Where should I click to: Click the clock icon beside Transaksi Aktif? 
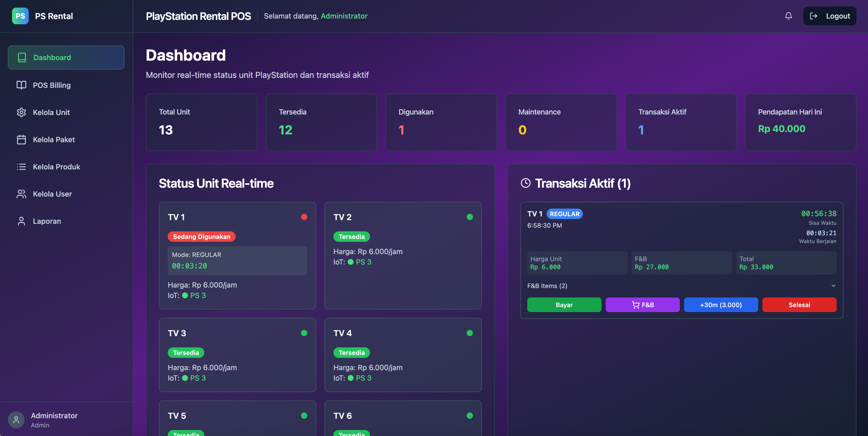tap(526, 183)
